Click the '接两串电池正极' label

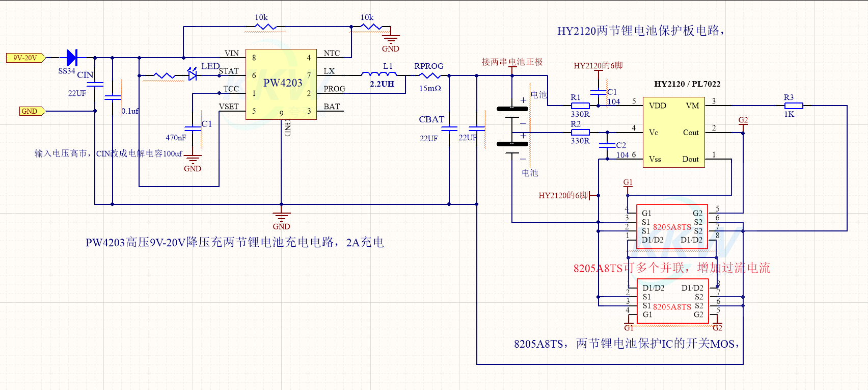point(512,62)
